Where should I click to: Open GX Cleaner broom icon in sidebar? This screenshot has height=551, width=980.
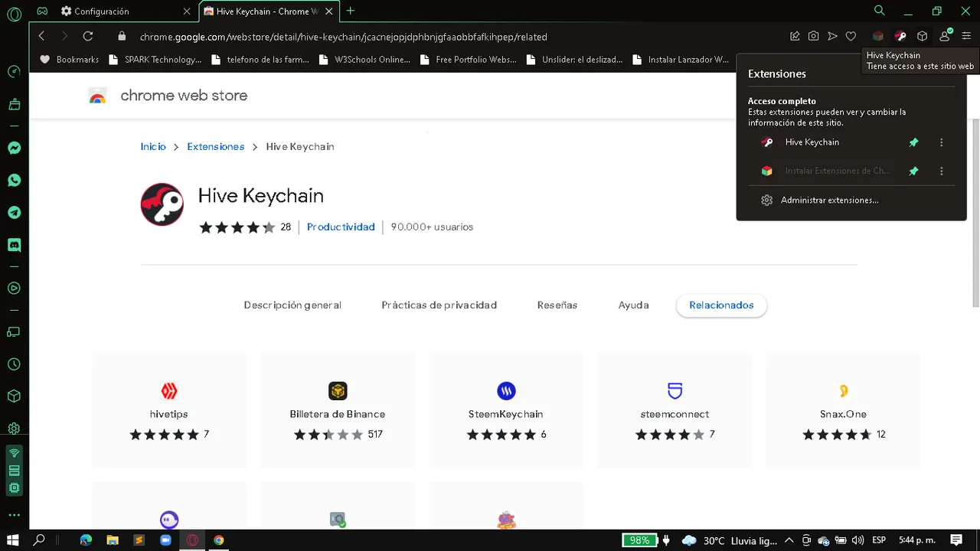click(14, 104)
